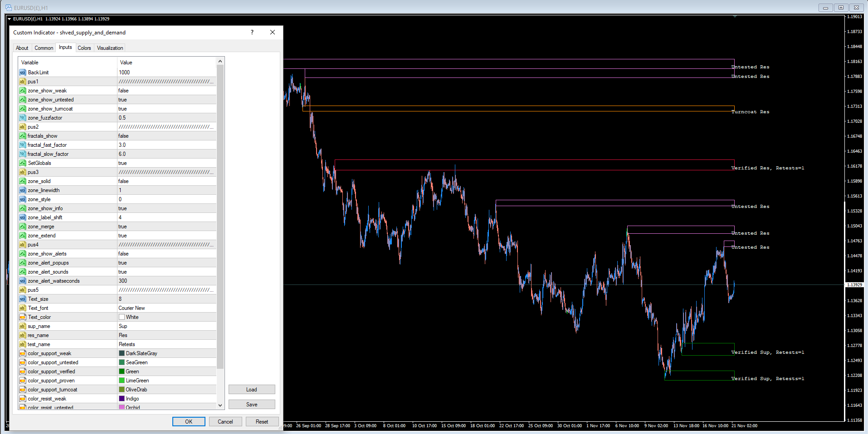
Task: Select the SeaGreen color swatch
Action: [x=122, y=362]
